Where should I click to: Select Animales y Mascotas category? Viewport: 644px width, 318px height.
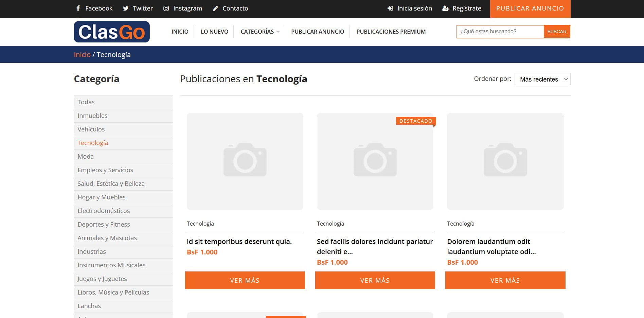click(x=123, y=238)
